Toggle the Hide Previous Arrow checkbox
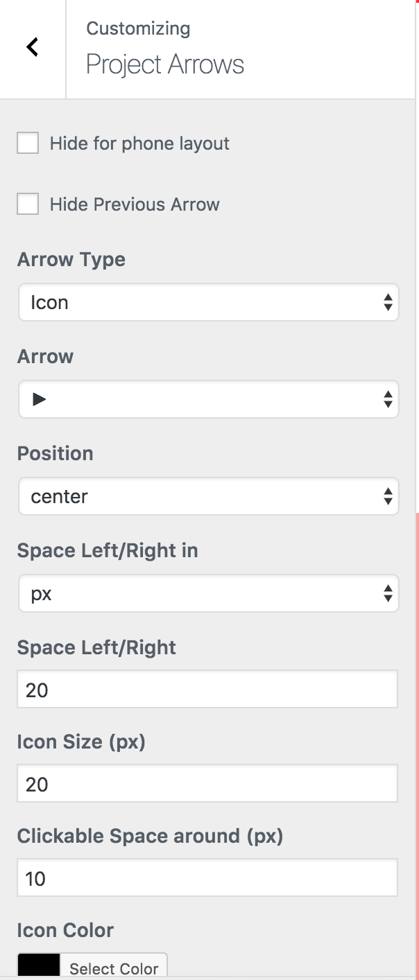Image resolution: width=419 pixels, height=980 pixels. [x=28, y=204]
